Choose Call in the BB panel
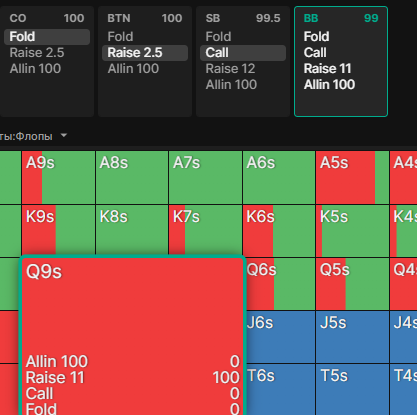 (315, 53)
